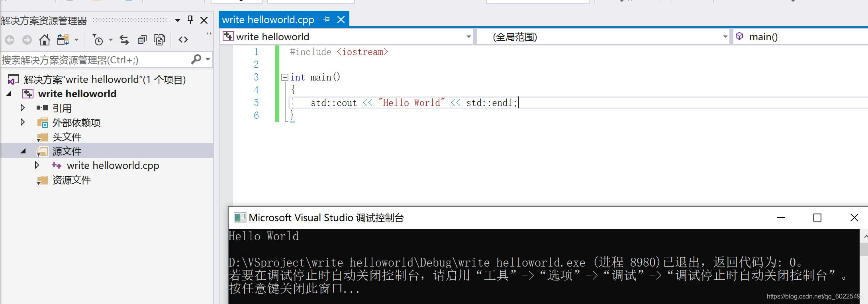Click on code line number 5
Image resolution: width=868 pixels, height=304 pixels.
pyautogui.click(x=257, y=103)
